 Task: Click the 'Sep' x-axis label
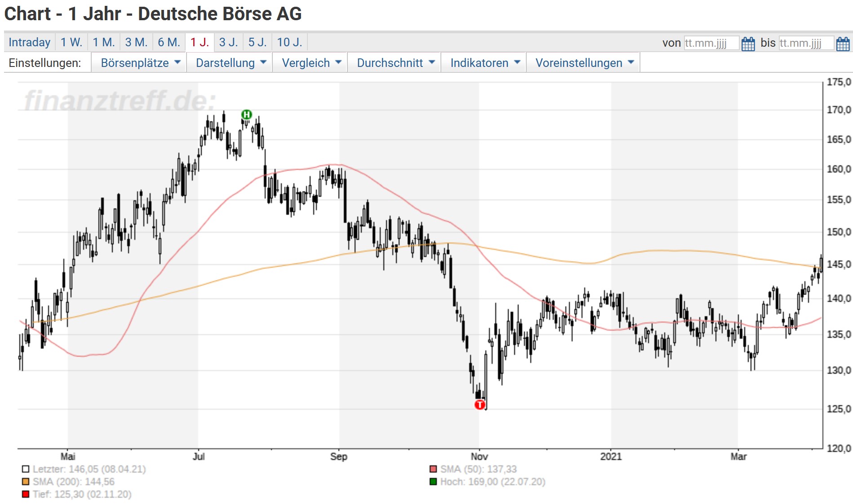pyautogui.click(x=339, y=456)
